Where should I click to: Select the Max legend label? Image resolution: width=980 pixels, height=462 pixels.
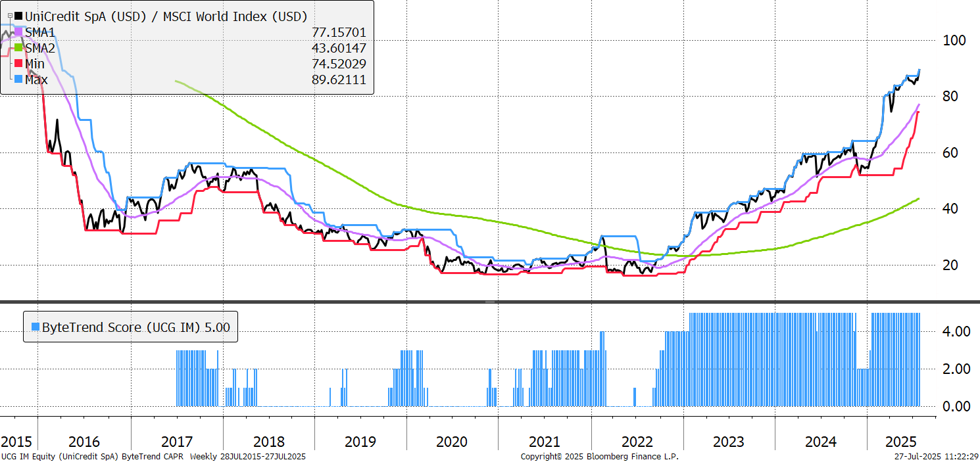coord(36,80)
